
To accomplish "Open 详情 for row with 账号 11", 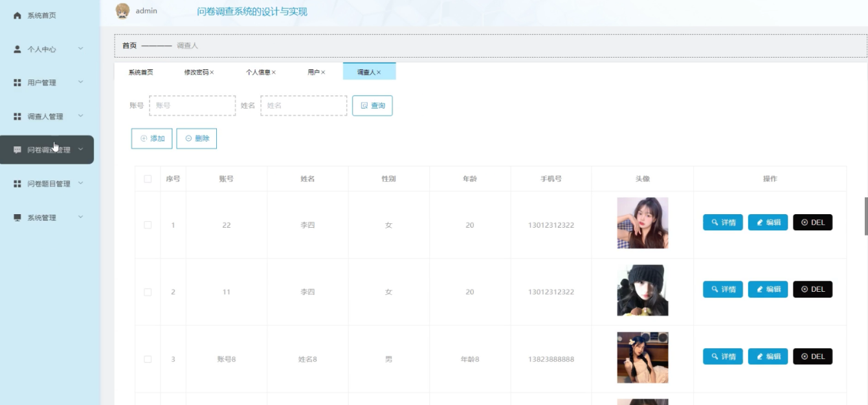I will click(723, 289).
